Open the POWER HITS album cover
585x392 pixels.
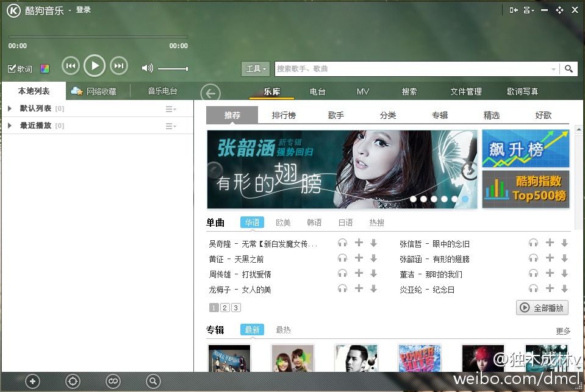point(420,358)
